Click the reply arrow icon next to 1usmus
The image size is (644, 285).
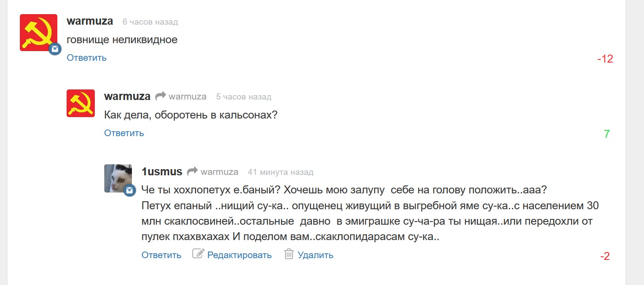click(x=192, y=171)
